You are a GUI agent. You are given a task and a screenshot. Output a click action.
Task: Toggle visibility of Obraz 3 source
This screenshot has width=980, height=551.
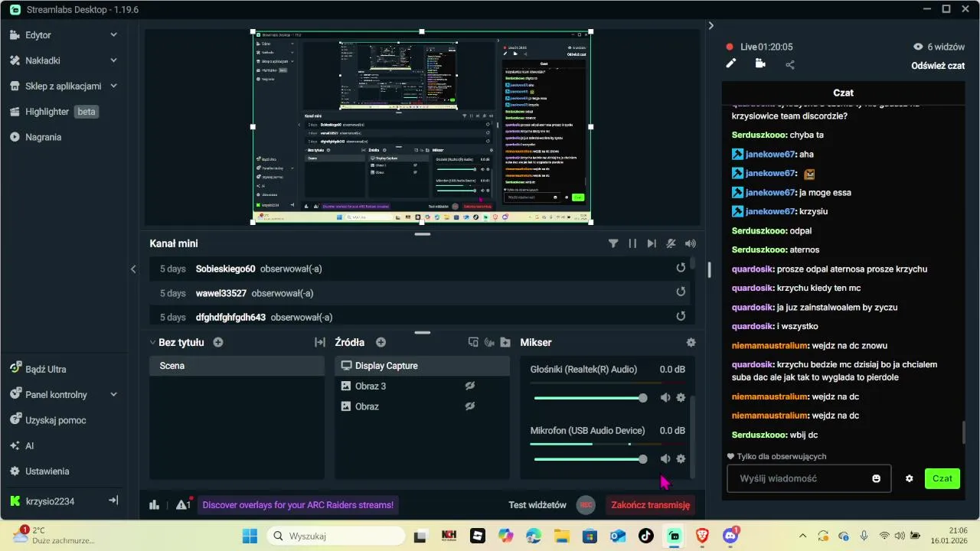click(470, 386)
